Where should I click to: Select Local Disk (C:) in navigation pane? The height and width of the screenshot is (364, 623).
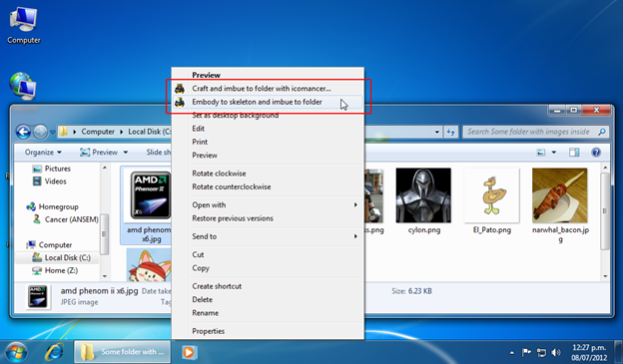61,257
